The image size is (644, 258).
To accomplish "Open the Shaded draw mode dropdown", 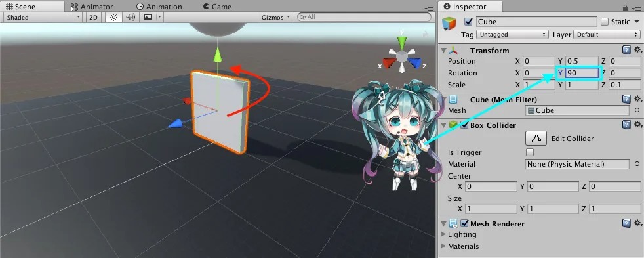I will pyautogui.click(x=43, y=17).
